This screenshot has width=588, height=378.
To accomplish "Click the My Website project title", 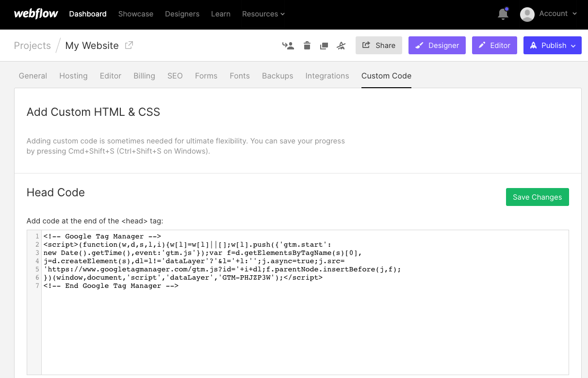I will [92, 46].
